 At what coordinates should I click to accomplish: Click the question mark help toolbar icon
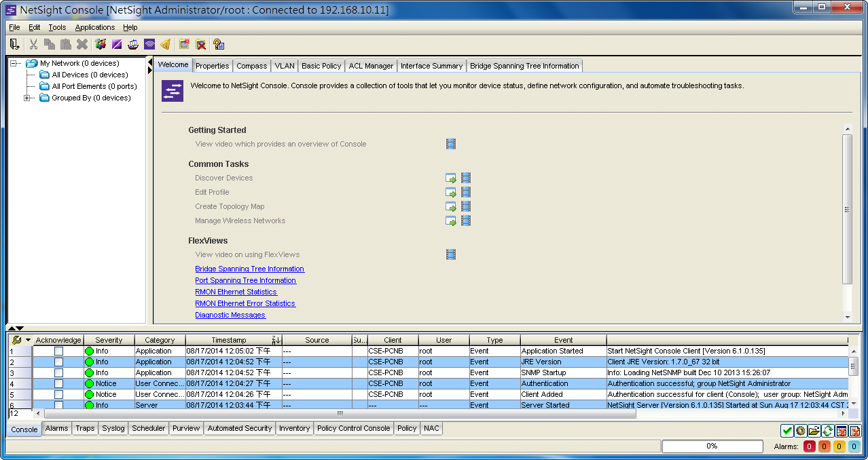click(219, 44)
